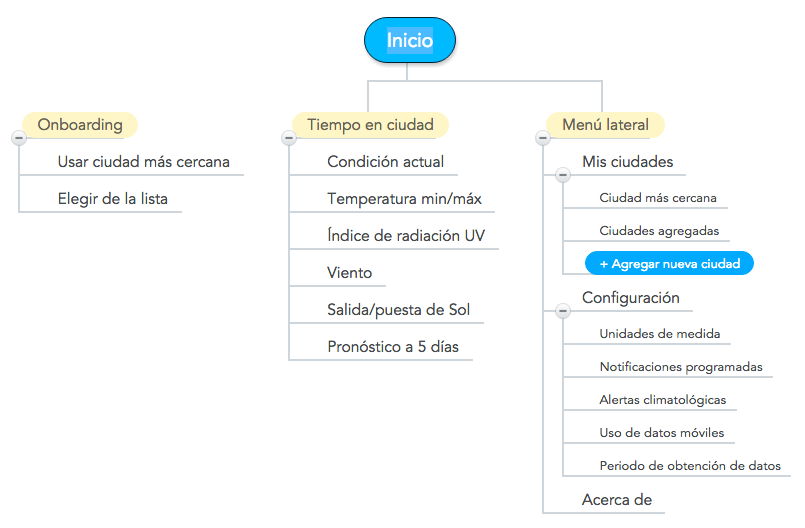This screenshot has width=805, height=528.
Task: Collapse the Mis ciudades subtree
Action: (x=563, y=175)
